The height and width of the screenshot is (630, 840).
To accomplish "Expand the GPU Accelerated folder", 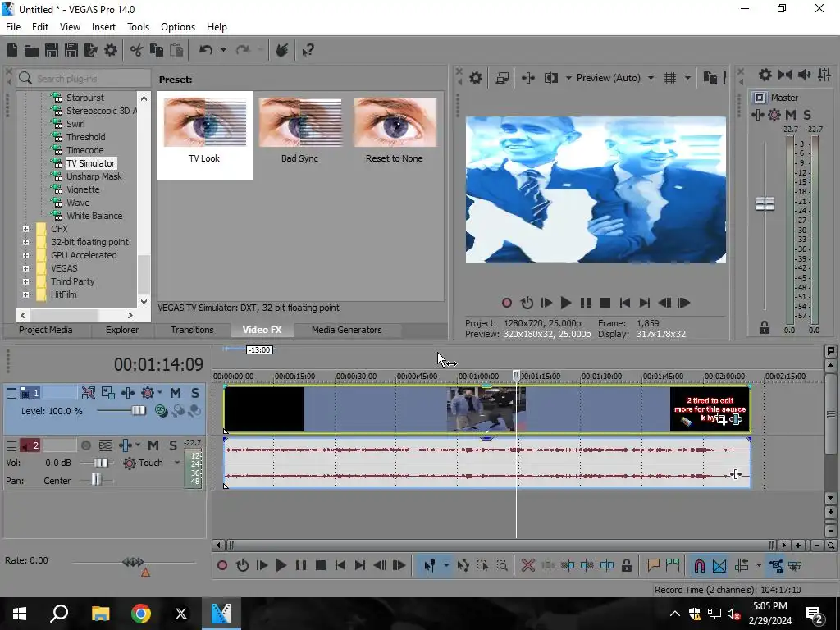I will click(25, 256).
